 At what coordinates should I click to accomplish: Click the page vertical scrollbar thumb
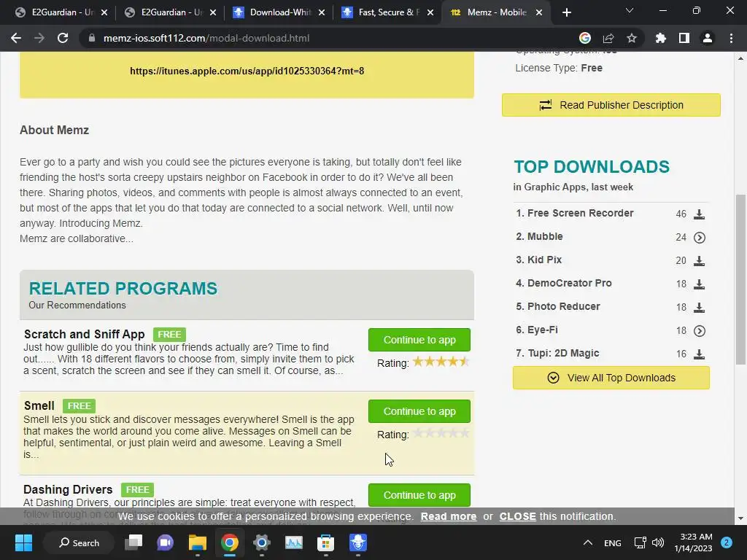(x=740, y=279)
